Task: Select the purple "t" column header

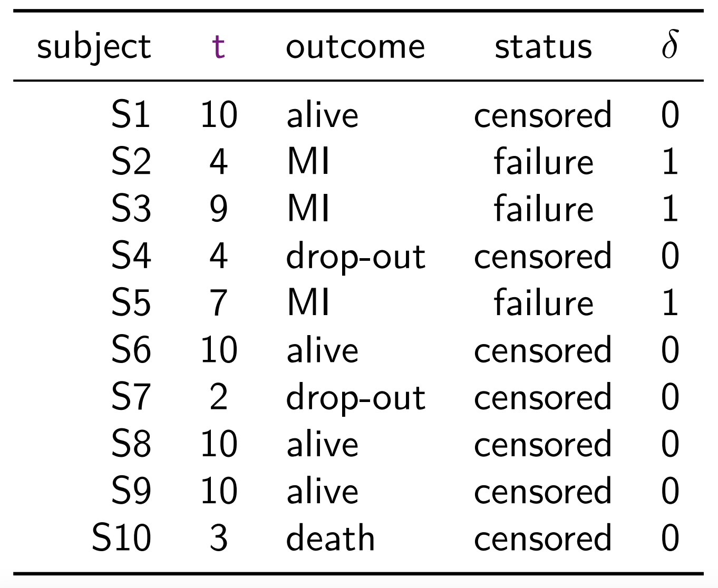Action: [x=218, y=46]
